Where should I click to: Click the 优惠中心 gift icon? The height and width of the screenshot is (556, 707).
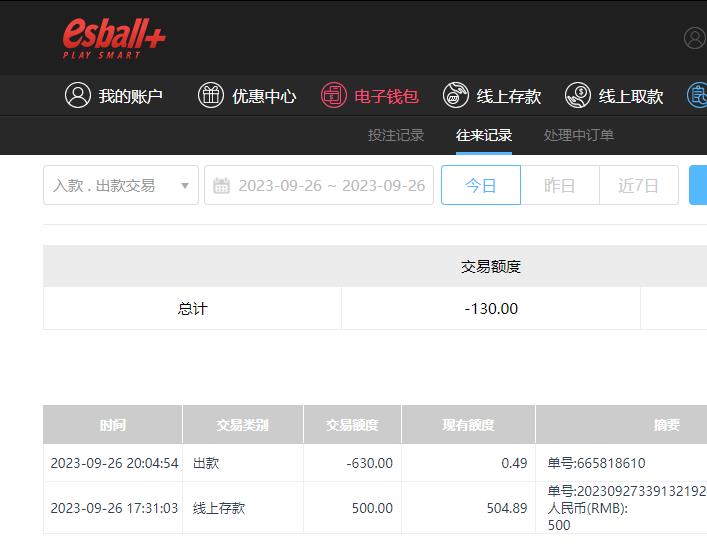(x=211, y=95)
